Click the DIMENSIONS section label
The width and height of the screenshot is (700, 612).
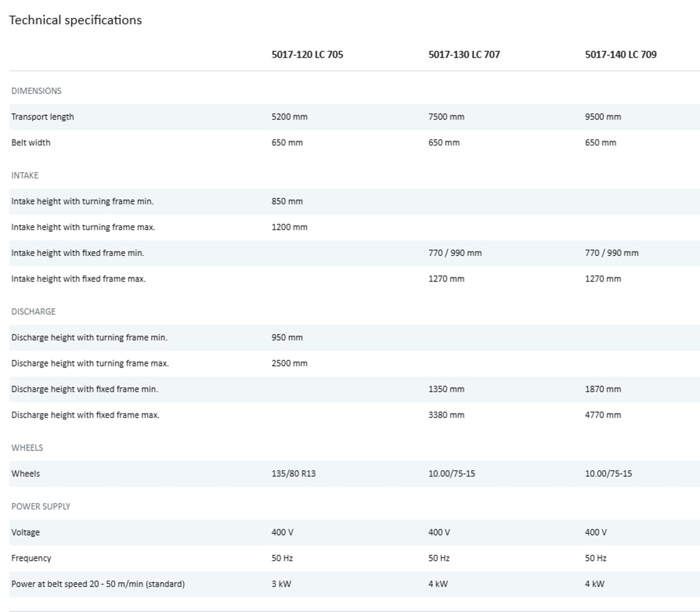[36, 91]
